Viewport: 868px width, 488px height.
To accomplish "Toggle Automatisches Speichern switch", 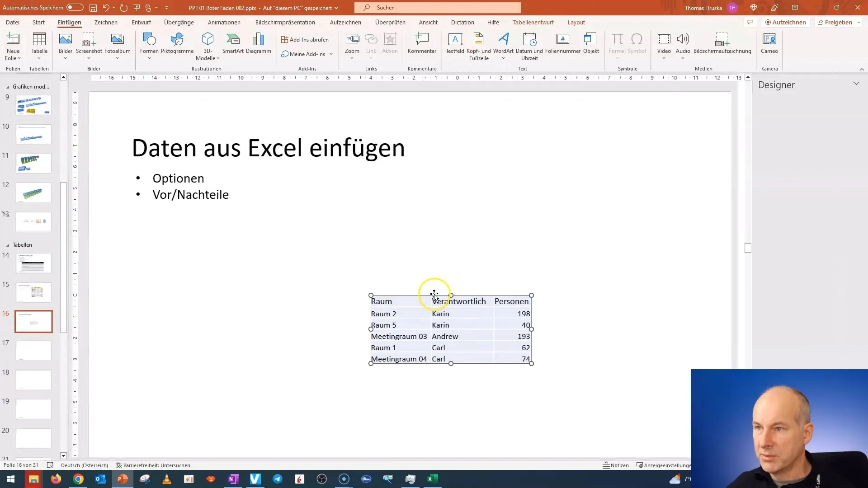I will [75, 8].
